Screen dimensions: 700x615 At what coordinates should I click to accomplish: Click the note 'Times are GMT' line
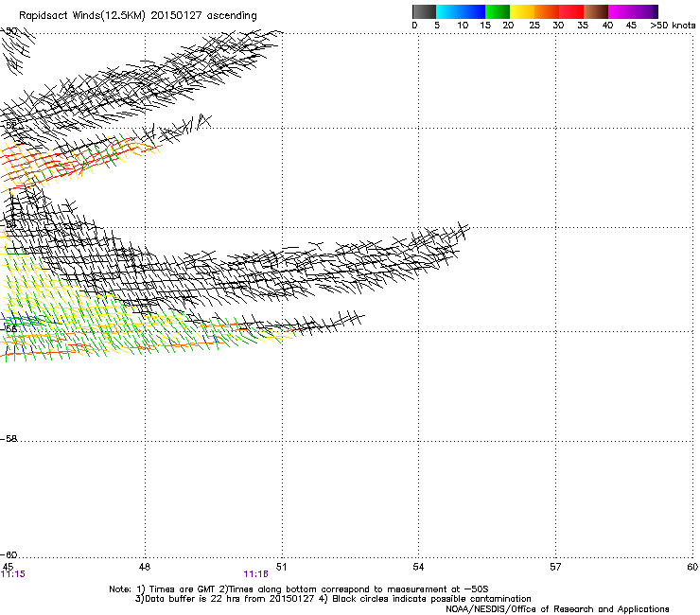pyautogui.click(x=299, y=589)
